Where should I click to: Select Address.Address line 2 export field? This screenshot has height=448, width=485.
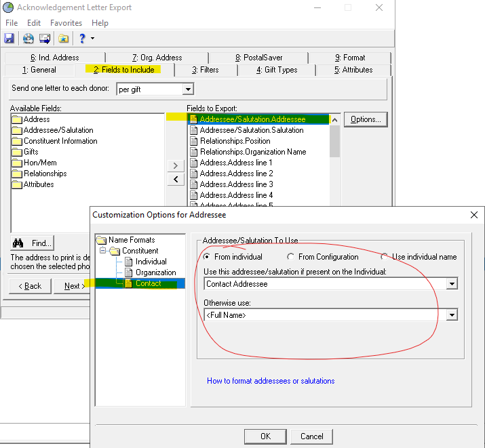tap(231, 174)
